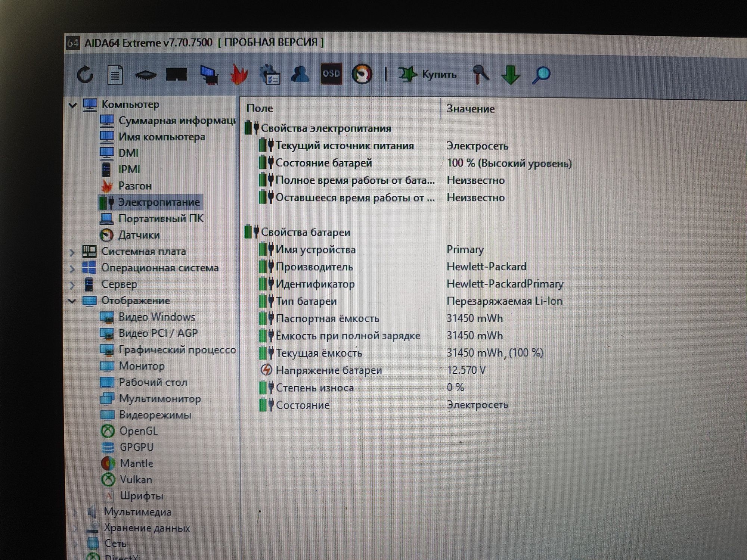This screenshot has width=747, height=560.
Task: Click the wrench tool toolbar icon
Action: pos(481,75)
